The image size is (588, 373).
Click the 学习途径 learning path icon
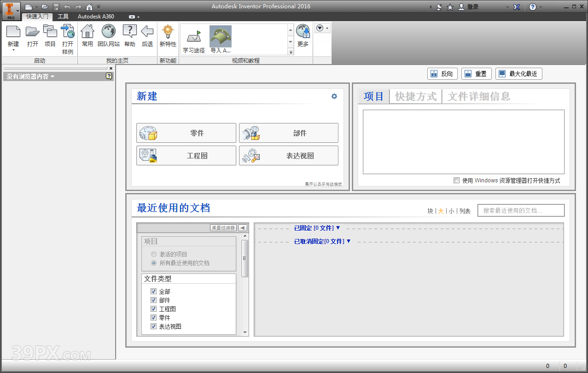[x=194, y=36]
